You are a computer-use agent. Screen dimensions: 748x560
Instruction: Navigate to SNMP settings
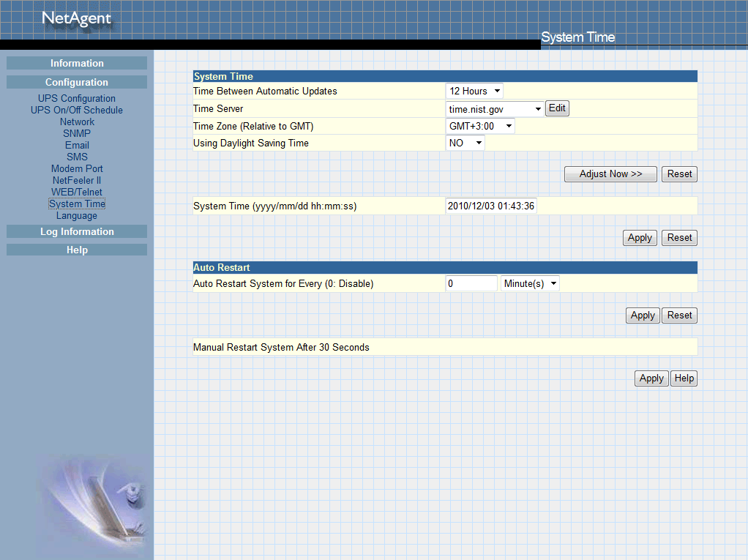coord(77,134)
